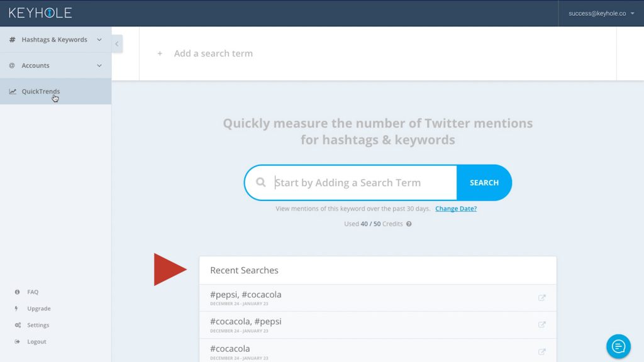Open the chat support bubble

click(619, 346)
